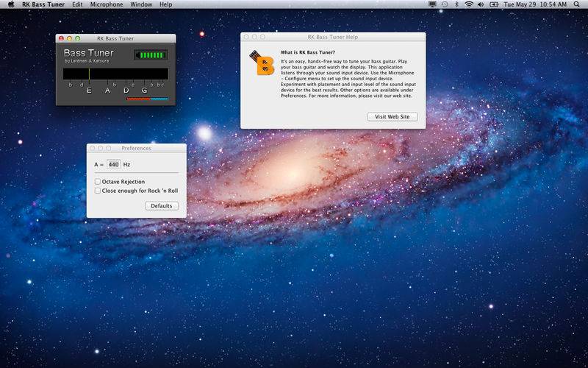Click the A frequency 440 Hz field

pyautogui.click(x=114, y=164)
